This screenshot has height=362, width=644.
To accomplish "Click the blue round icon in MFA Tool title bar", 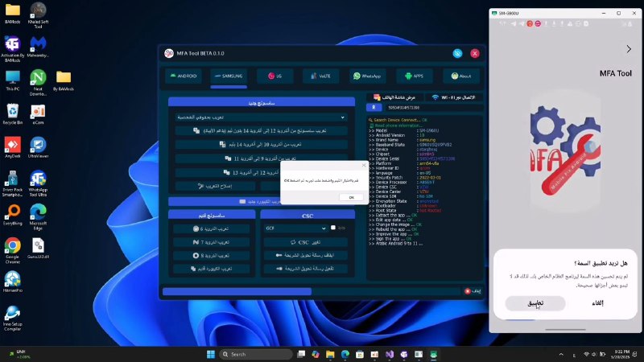I will tap(457, 53).
